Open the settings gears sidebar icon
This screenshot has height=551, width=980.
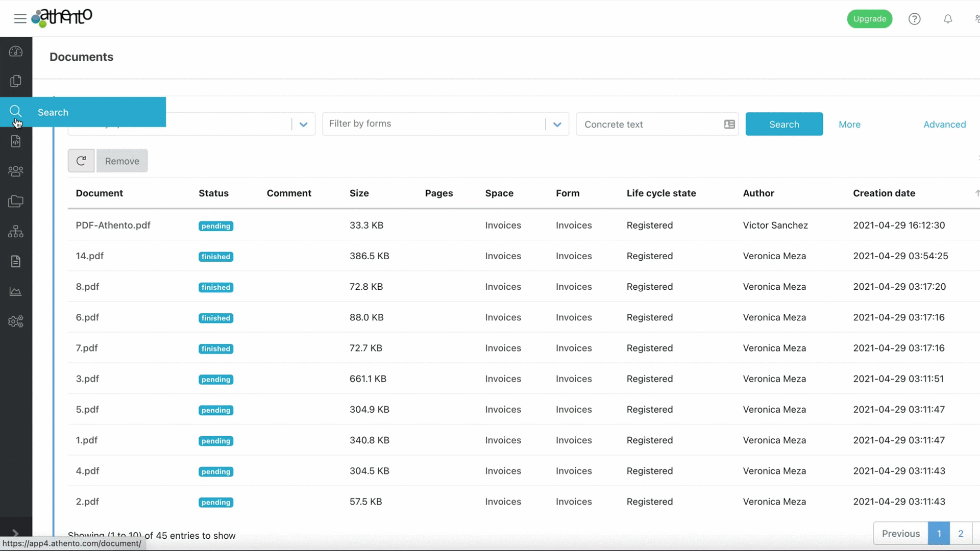click(16, 321)
